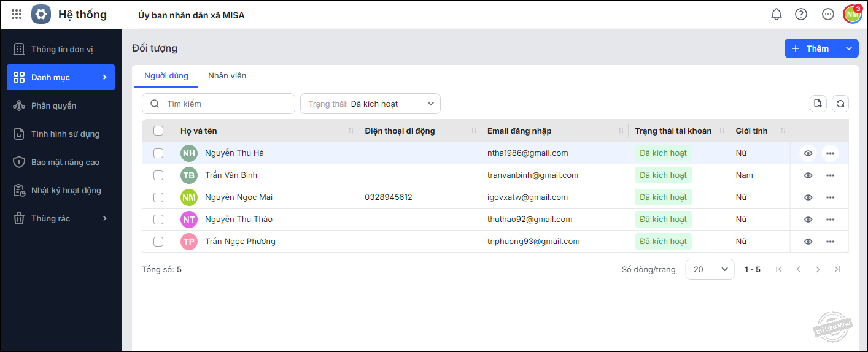
Task: Check the box for Trần Ngọc Phương
Action: (x=158, y=242)
